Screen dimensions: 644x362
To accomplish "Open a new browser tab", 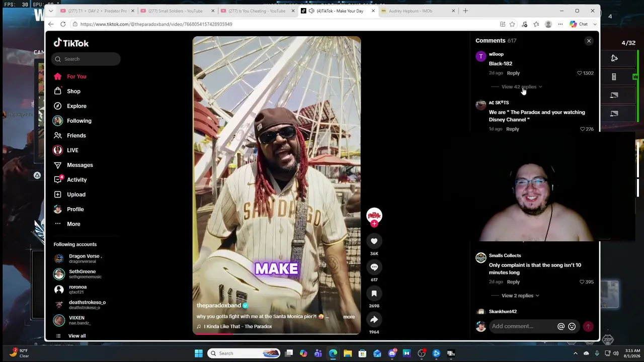I will (x=465, y=11).
